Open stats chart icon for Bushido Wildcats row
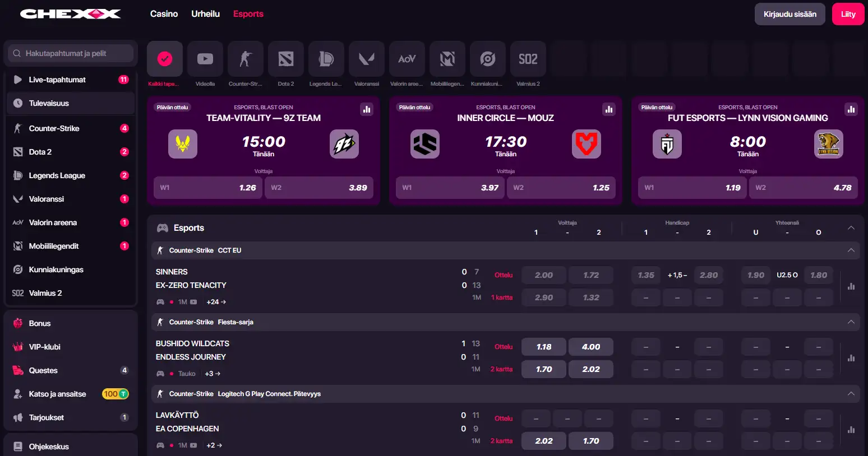 [x=851, y=358]
